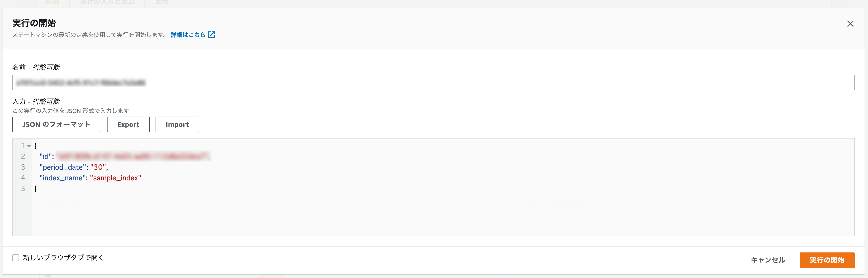Select line number 3 in editor gutter
Screen dimensions: 868x278
(23, 167)
